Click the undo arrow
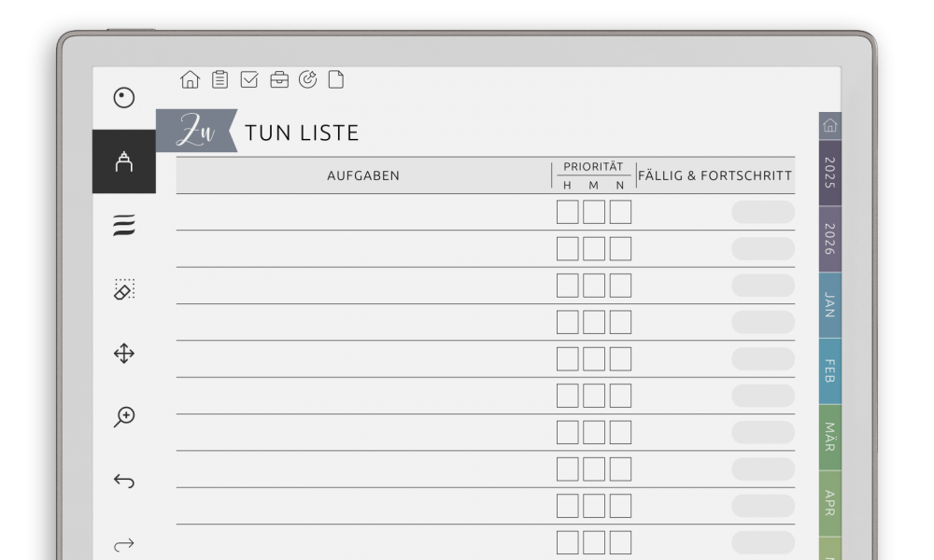 pyautogui.click(x=124, y=481)
